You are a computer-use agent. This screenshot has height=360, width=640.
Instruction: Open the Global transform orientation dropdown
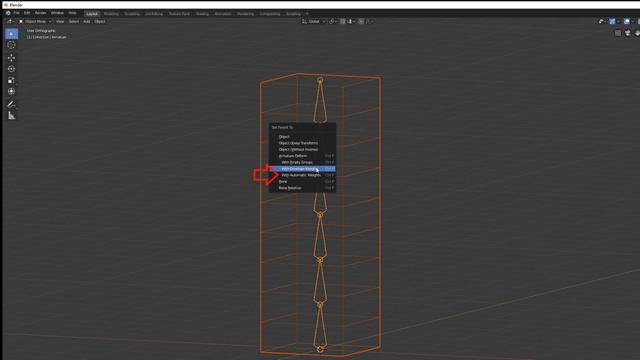[313, 21]
